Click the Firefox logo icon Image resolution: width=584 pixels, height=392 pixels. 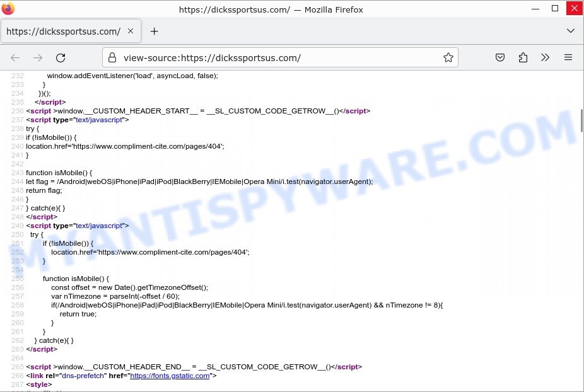point(8,8)
